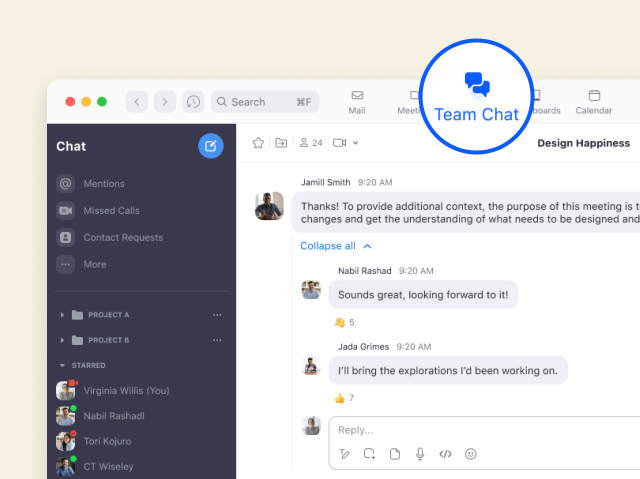Start a video meeting from chat header
This screenshot has width=640, height=479.
[x=340, y=143]
